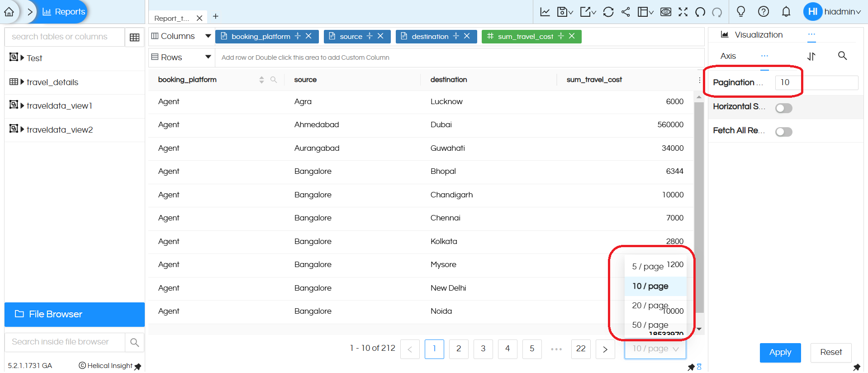Remove the source column chip

pyautogui.click(x=380, y=36)
